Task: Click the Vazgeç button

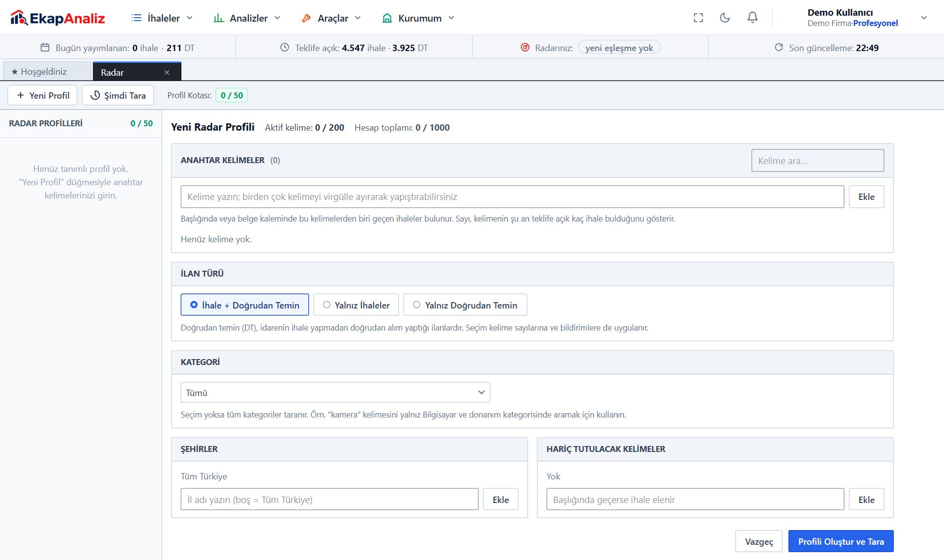Action: pyautogui.click(x=759, y=541)
